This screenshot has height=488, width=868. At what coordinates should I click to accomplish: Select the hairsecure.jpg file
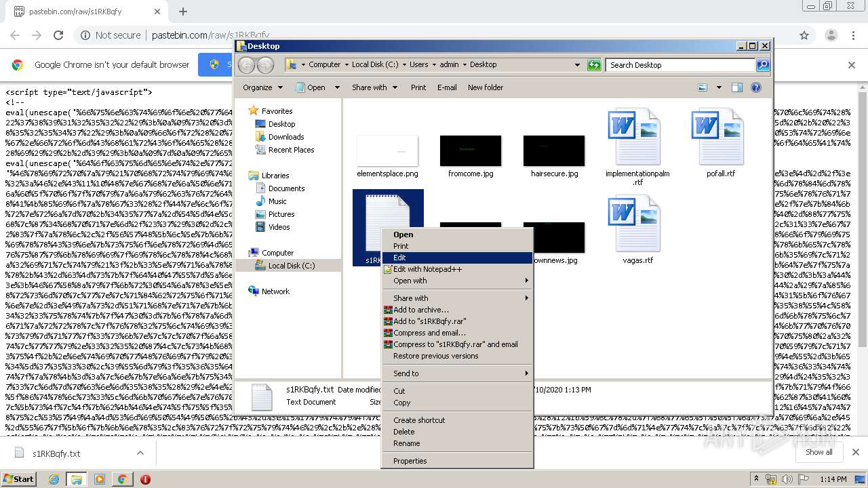click(554, 150)
